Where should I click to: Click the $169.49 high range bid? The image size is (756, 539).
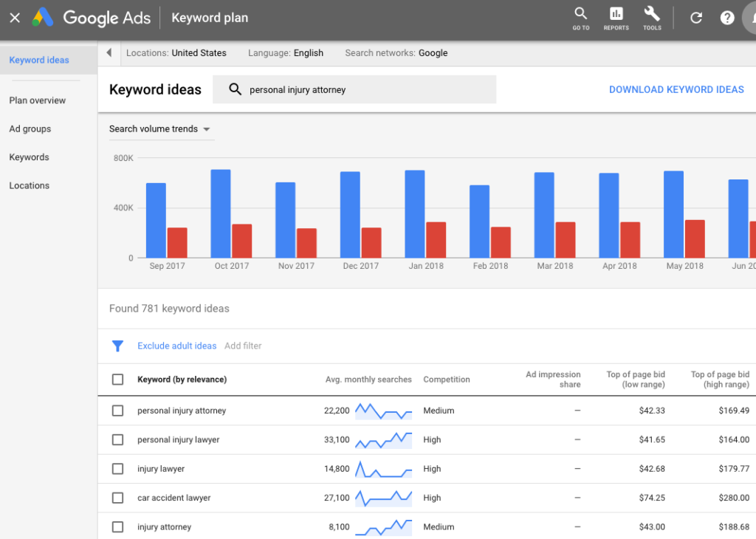pos(734,411)
